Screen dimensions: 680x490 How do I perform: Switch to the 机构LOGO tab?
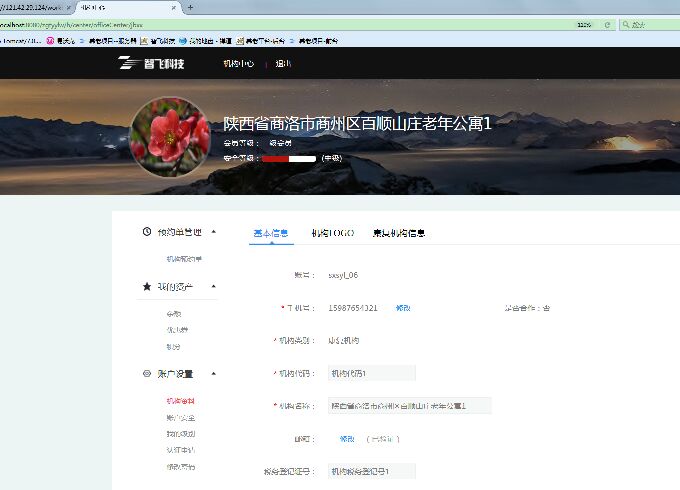point(332,233)
